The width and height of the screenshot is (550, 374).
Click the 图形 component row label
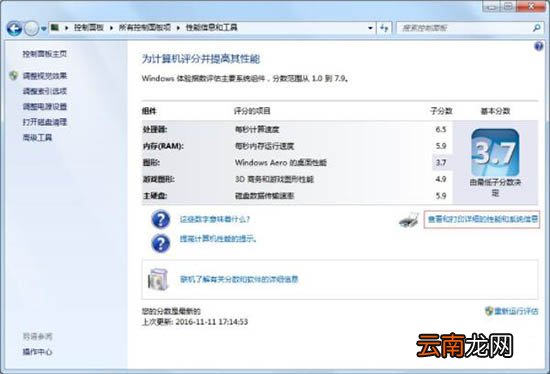(151, 162)
